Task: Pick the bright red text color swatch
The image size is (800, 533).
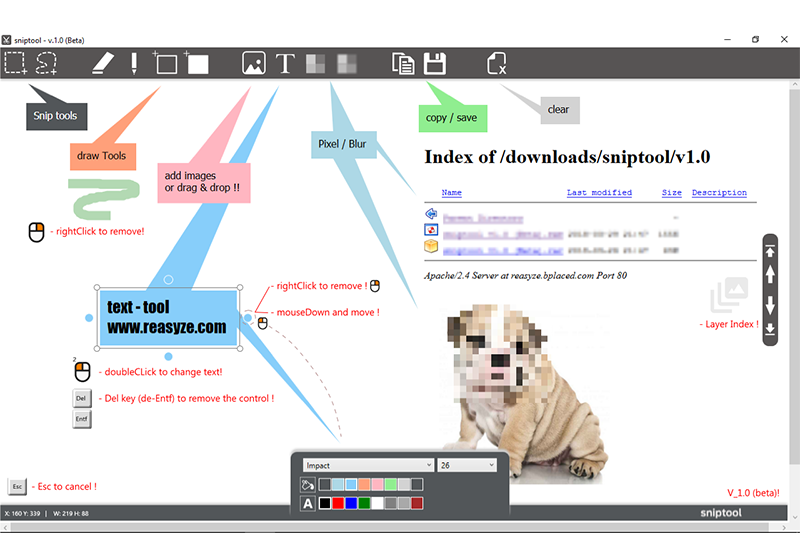Action: [x=338, y=503]
